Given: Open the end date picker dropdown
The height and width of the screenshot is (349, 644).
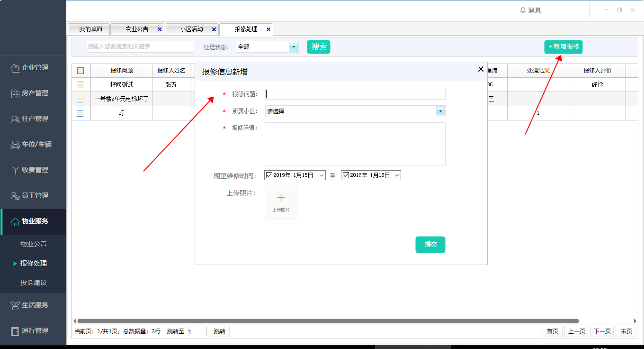Looking at the screenshot, I should tap(397, 175).
